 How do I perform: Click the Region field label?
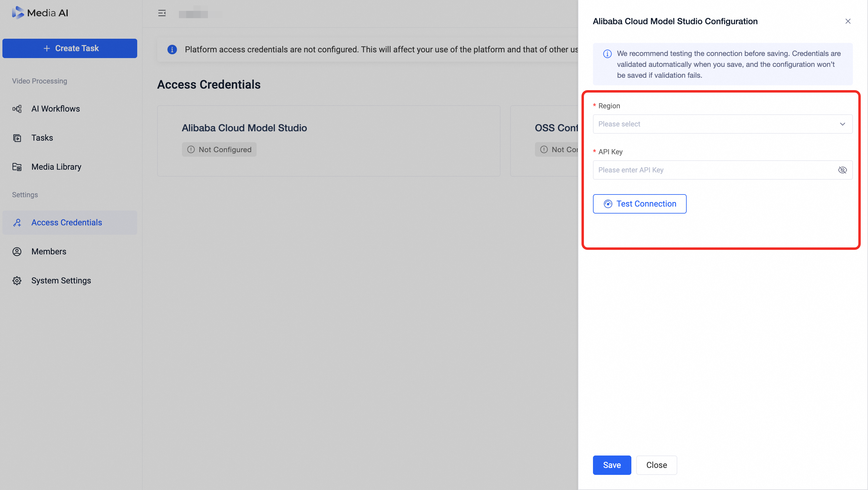click(609, 106)
